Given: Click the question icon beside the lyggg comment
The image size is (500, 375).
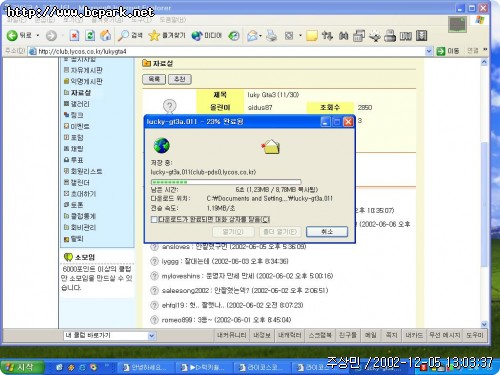Looking at the screenshot, I should tap(154, 261).
